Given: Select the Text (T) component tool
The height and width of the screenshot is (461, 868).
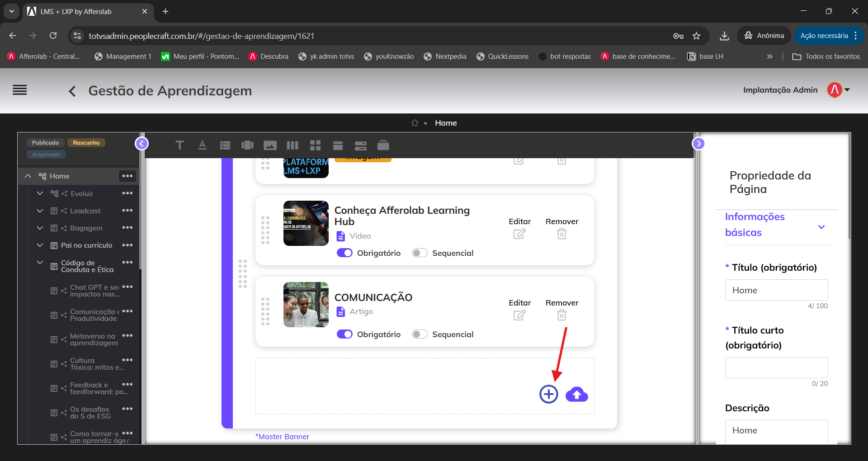Looking at the screenshot, I should [x=179, y=145].
